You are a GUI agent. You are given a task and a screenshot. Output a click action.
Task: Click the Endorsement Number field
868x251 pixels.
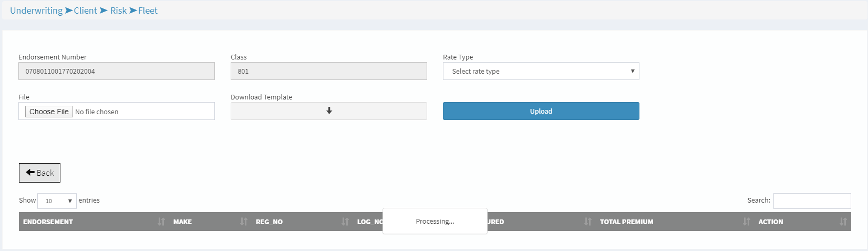[x=116, y=71]
